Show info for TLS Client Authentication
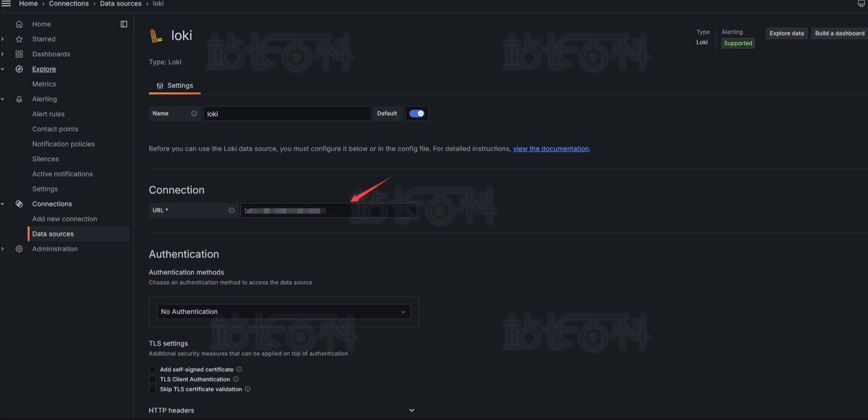Image resolution: width=868 pixels, height=420 pixels. [236, 379]
